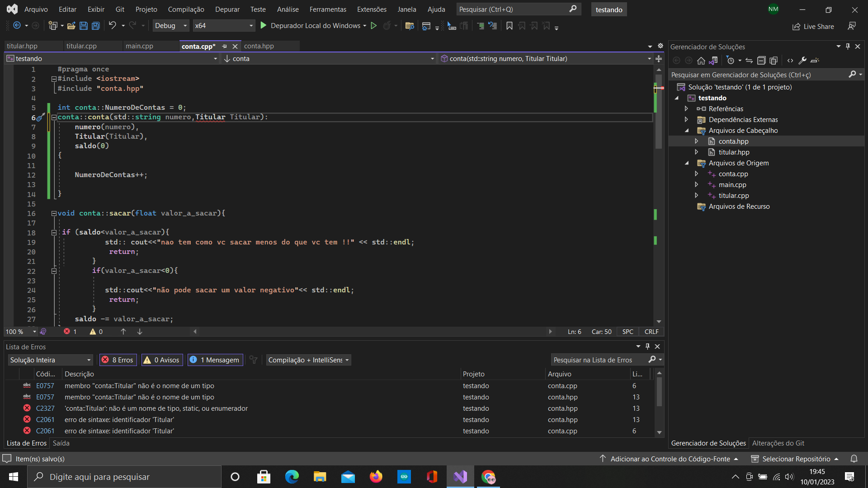The height and width of the screenshot is (488, 868).
Task: Click the Save (floppy disk) toolbar icon
Action: 84,26
